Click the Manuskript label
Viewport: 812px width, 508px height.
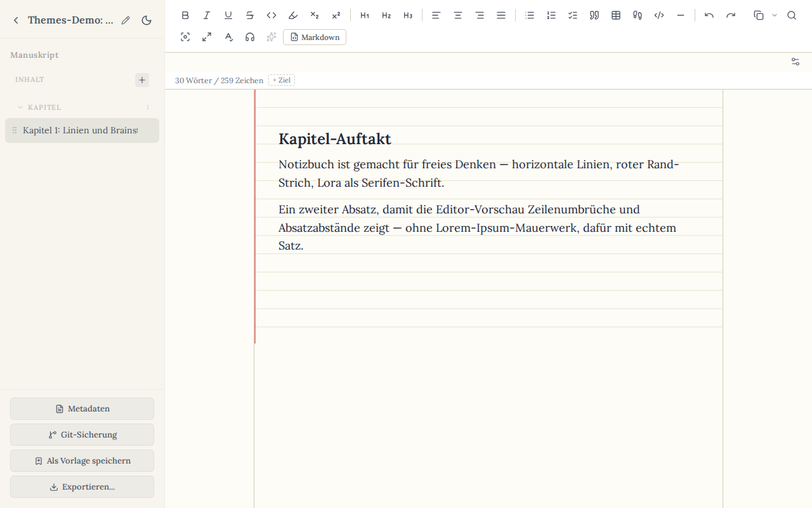(x=34, y=55)
